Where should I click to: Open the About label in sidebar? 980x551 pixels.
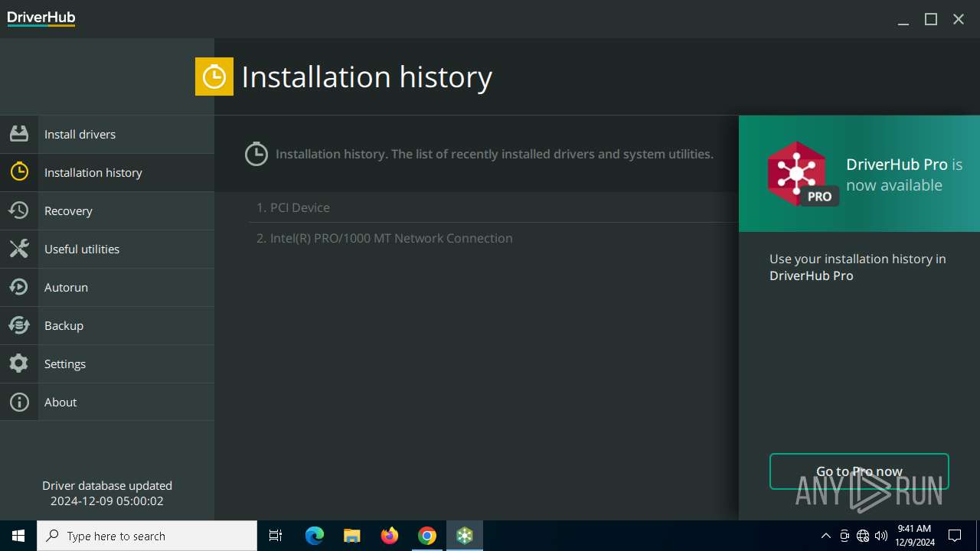point(60,402)
